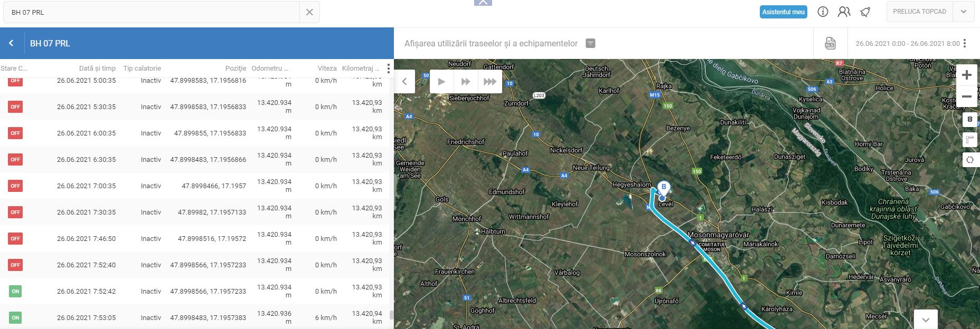
Task: Sort by the Viteza column header
Action: point(327,69)
